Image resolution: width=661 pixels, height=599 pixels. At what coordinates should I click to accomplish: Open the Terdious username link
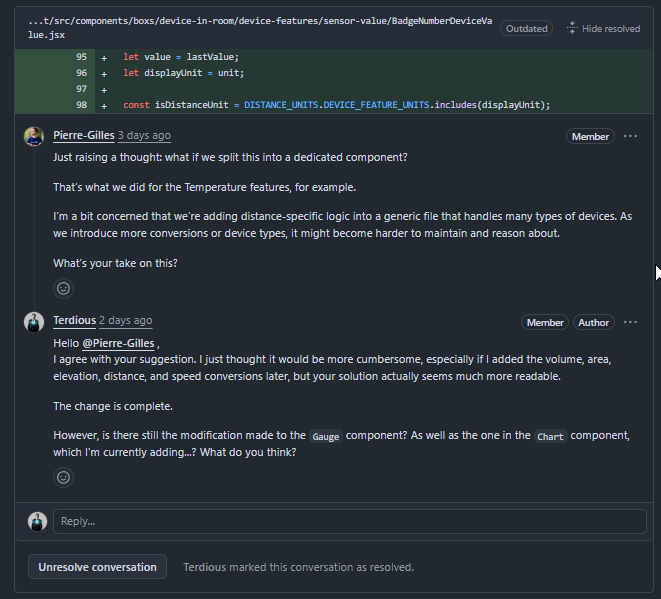[x=74, y=321]
